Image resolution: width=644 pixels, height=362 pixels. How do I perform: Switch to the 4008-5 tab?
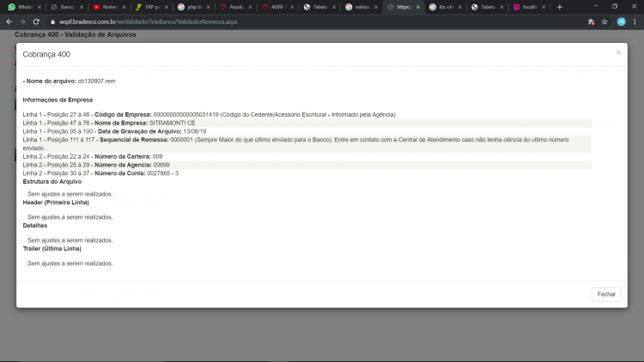coord(275,7)
